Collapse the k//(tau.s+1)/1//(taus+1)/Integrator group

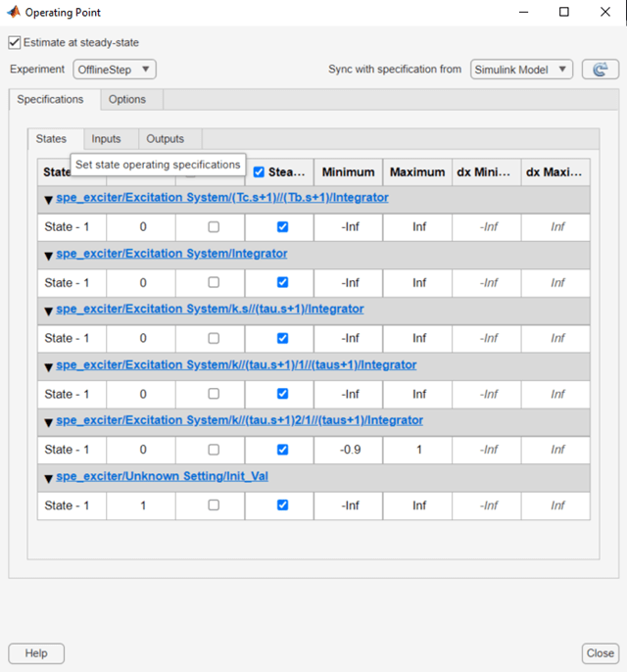48,366
